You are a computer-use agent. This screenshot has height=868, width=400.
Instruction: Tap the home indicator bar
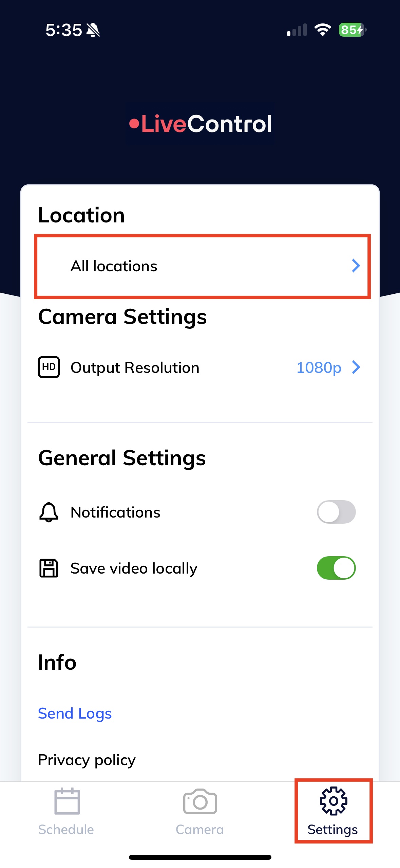click(200, 857)
